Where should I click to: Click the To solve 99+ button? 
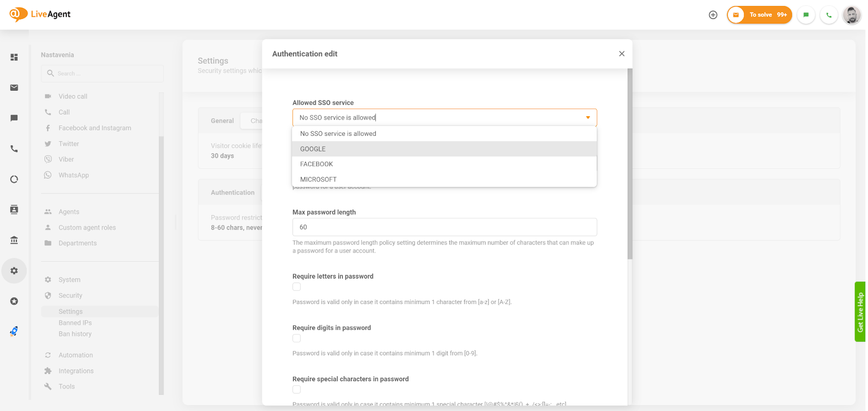pos(759,15)
